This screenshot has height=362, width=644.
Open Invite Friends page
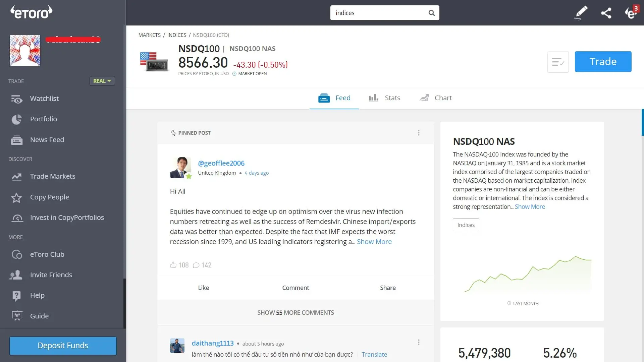point(51,275)
